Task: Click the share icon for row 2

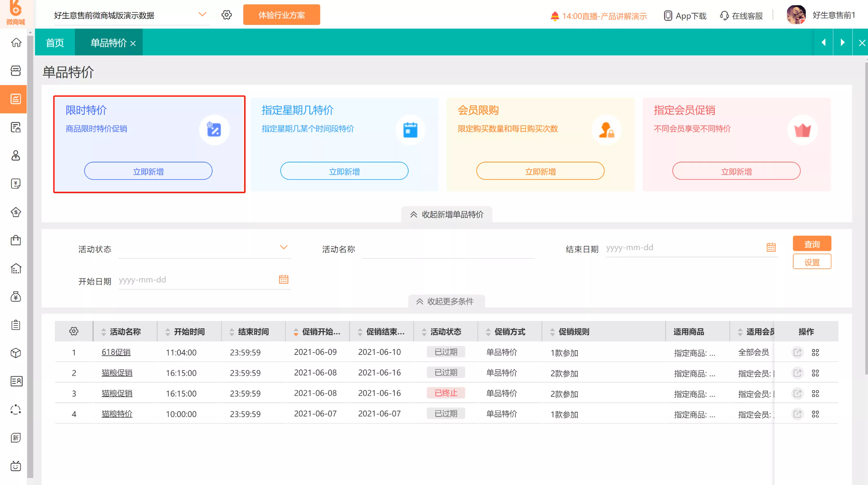Action: (x=798, y=373)
